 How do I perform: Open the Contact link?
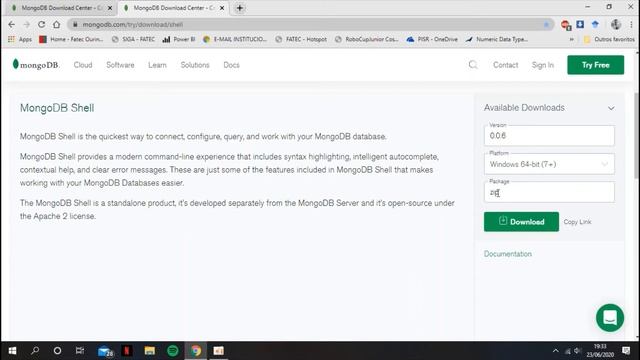[x=505, y=65]
